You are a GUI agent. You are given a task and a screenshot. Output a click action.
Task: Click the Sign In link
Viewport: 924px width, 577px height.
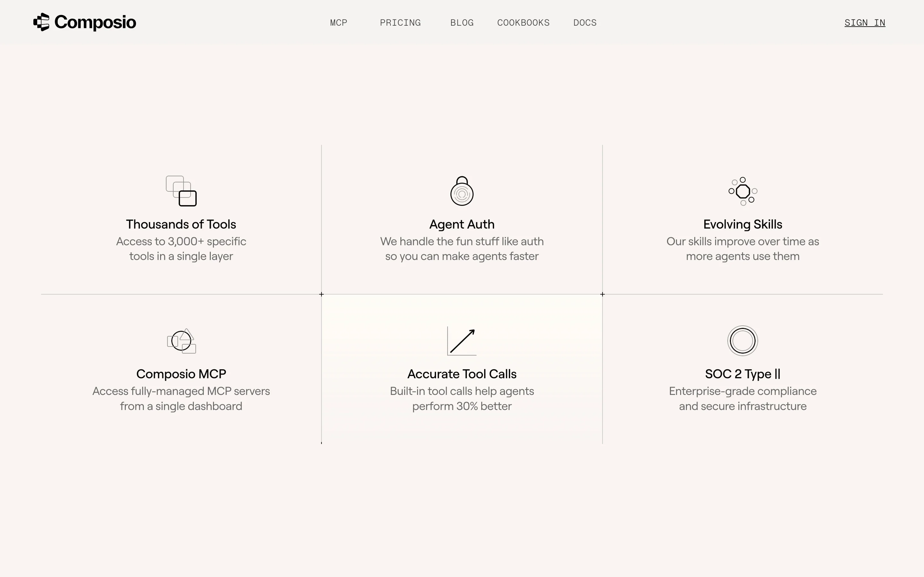coord(864,22)
